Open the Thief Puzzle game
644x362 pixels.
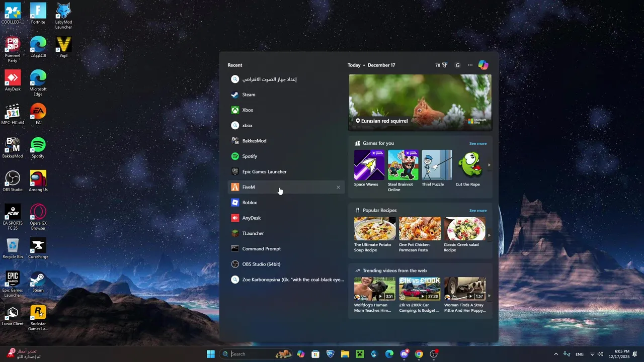click(x=437, y=168)
